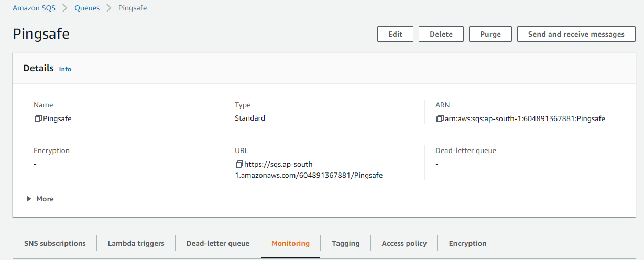
Task: Copy the queue ARN to clipboard
Action: pyautogui.click(x=440, y=119)
